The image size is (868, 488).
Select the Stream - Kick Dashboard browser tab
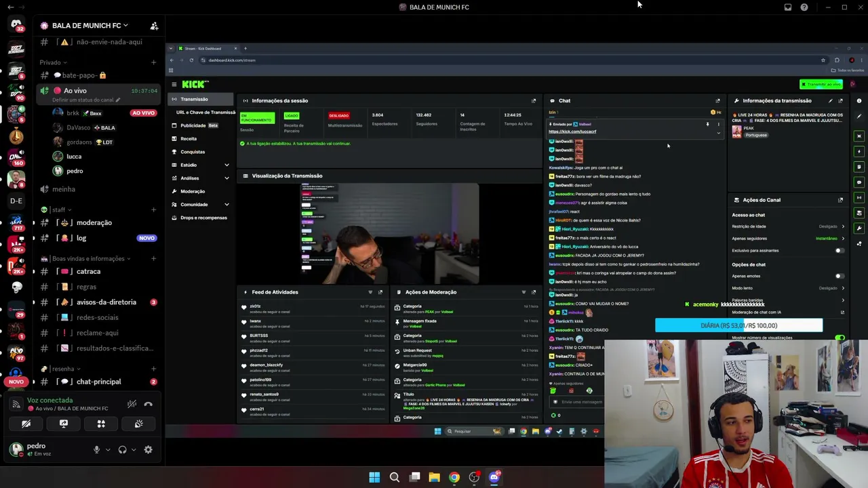pos(207,49)
